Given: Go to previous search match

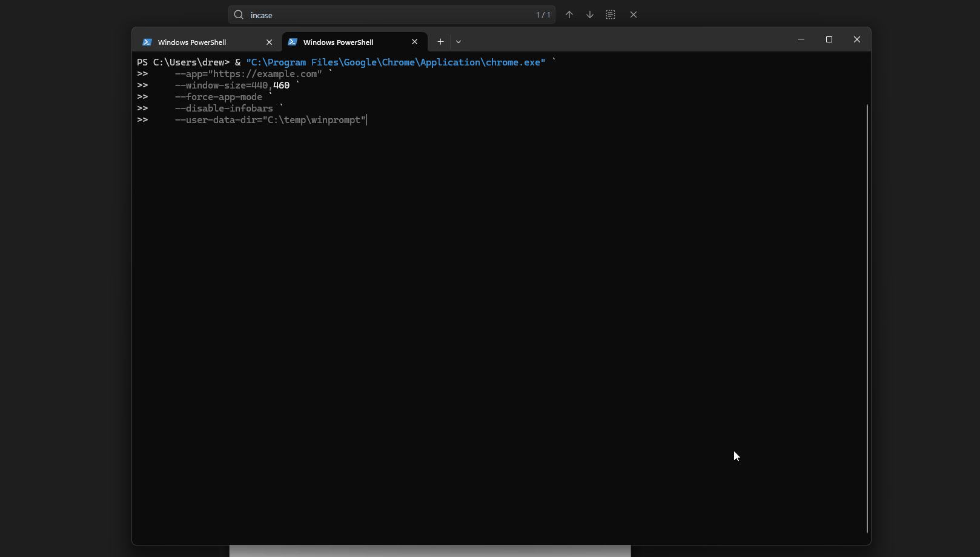Looking at the screenshot, I should point(569,15).
